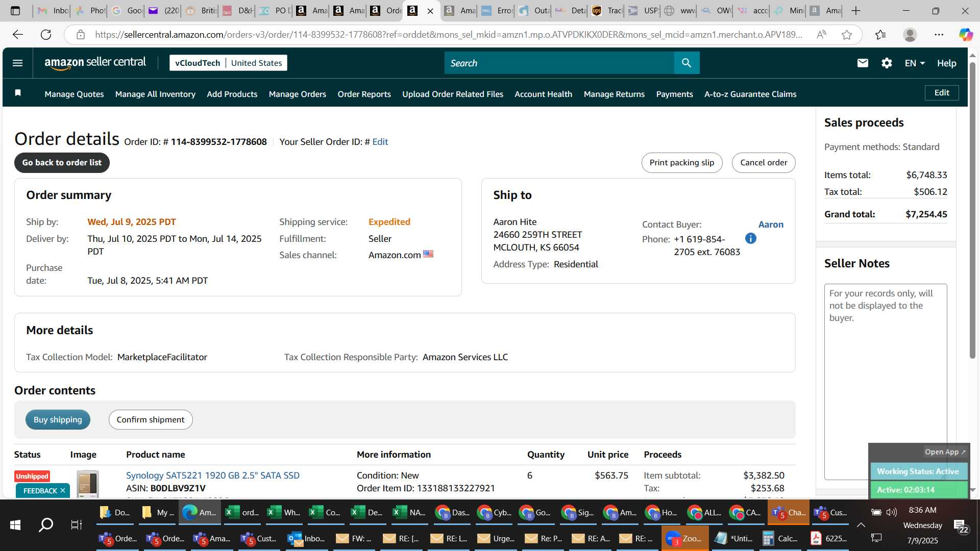The height and width of the screenshot is (551, 980).
Task: Open the EN language dropdown
Action: (915, 63)
